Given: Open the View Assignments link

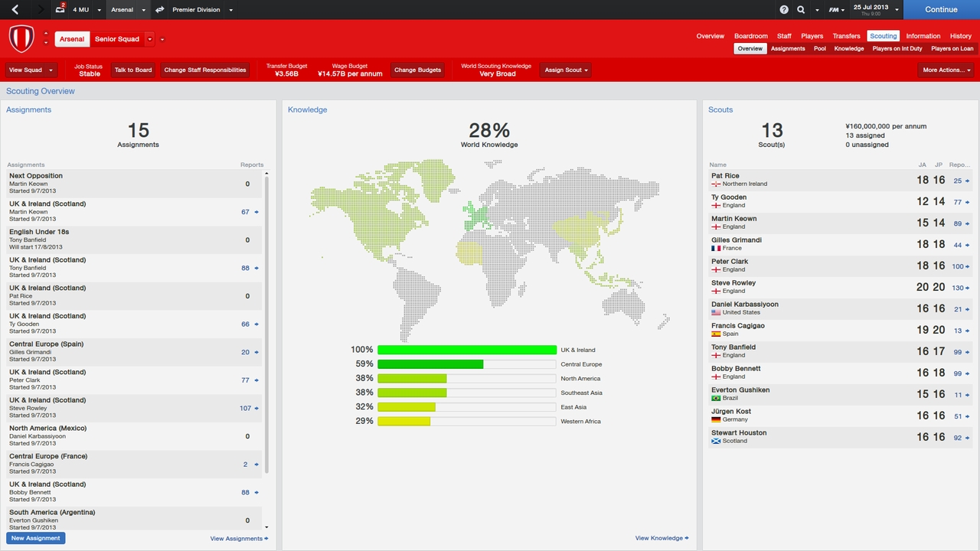Looking at the screenshot, I should pos(239,539).
